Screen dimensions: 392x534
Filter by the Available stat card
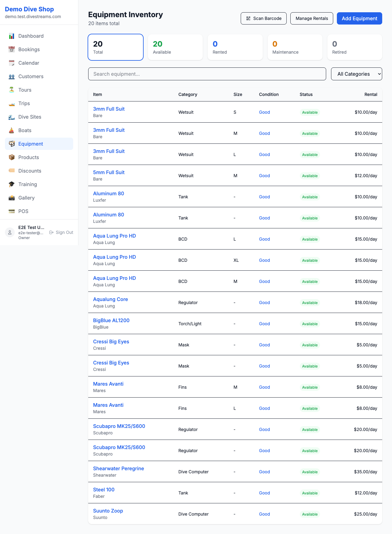175,47
